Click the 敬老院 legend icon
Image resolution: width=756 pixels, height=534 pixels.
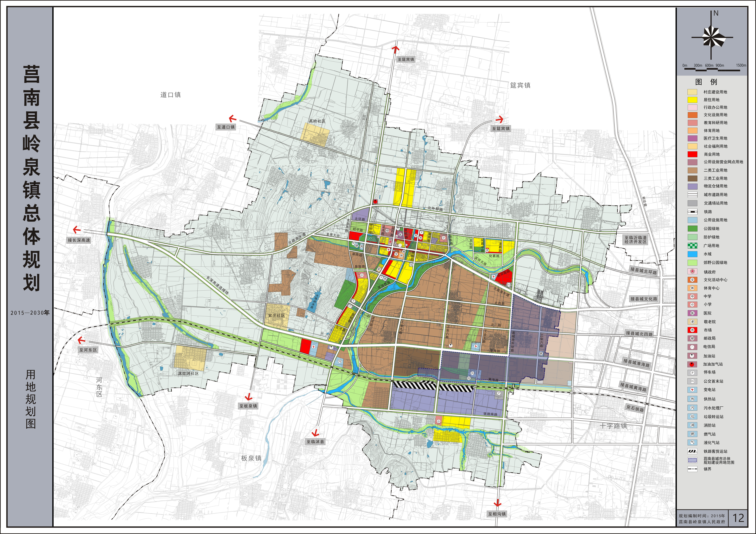tap(692, 322)
